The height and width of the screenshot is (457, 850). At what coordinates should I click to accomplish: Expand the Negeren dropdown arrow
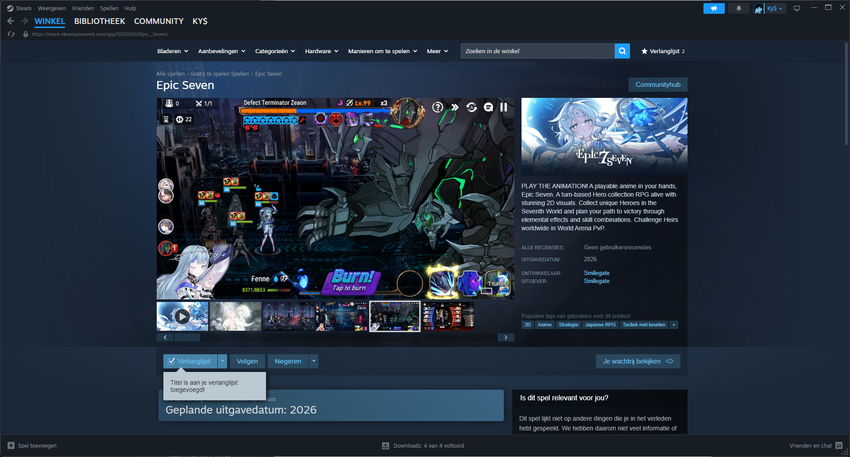pyautogui.click(x=313, y=361)
